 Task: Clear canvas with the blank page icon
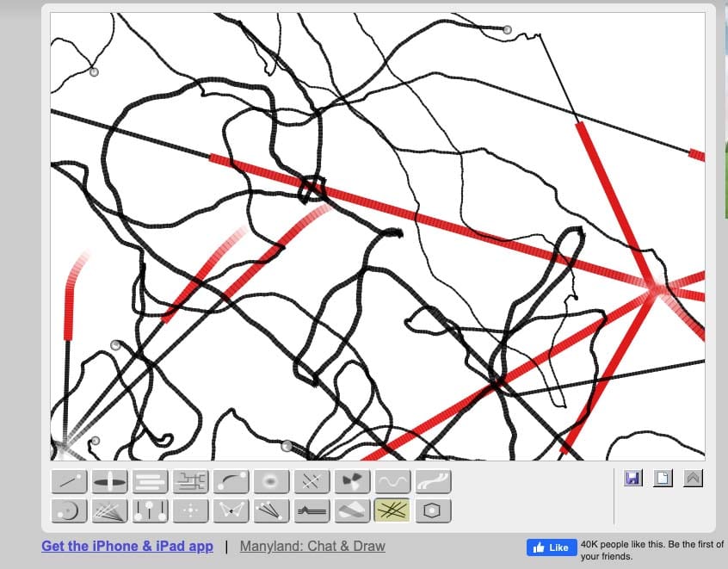pos(663,478)
